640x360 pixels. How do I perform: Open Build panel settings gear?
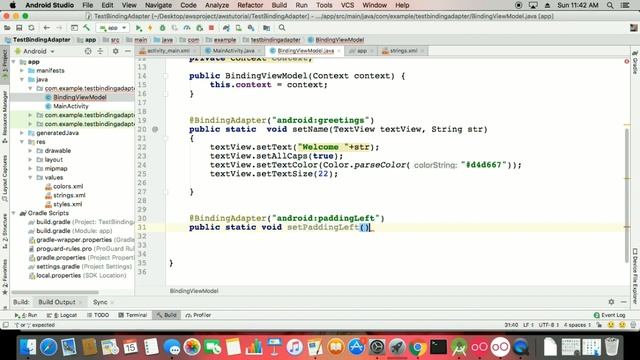point(611,302)
